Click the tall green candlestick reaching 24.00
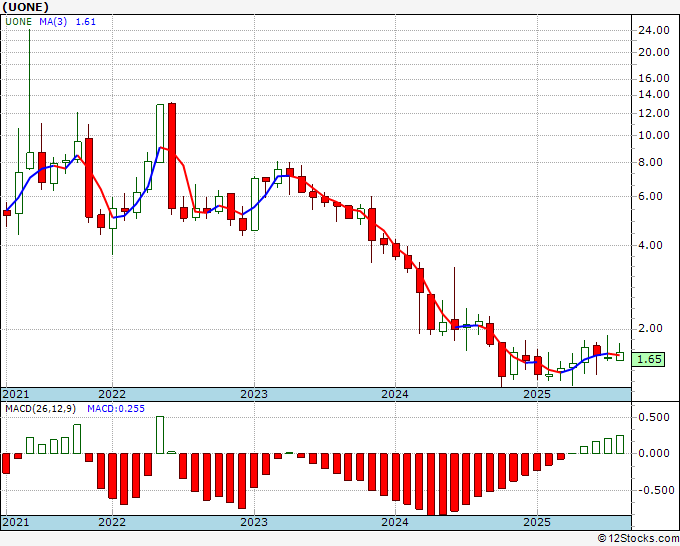Image resolution: width=680 pixels, height=546 pixels. tap(30, 99)
